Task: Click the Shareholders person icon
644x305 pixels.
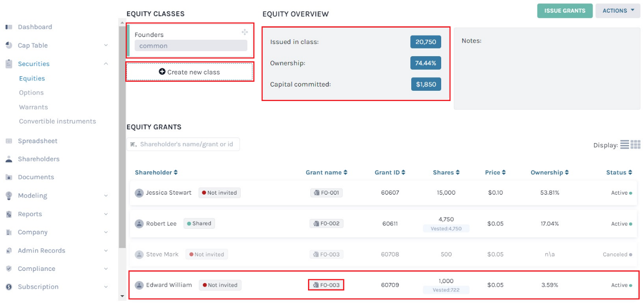Action: pyautogui.click(x=8, y=159)
